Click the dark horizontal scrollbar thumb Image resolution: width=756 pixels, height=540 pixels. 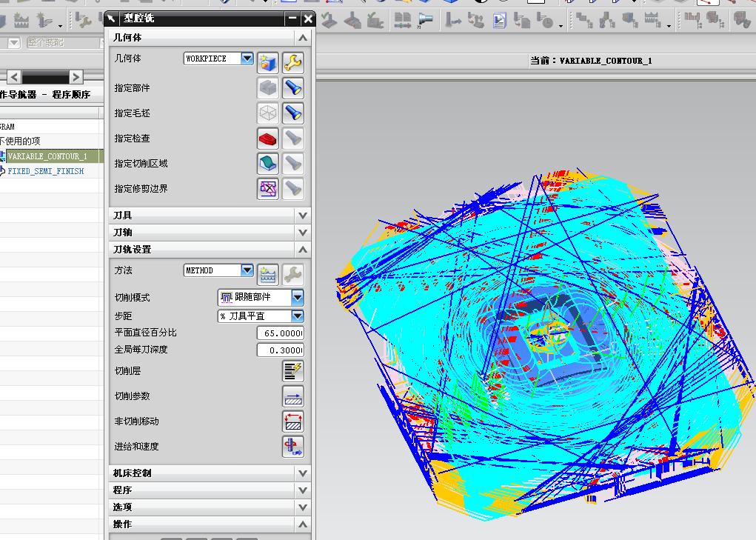[45, 77]
